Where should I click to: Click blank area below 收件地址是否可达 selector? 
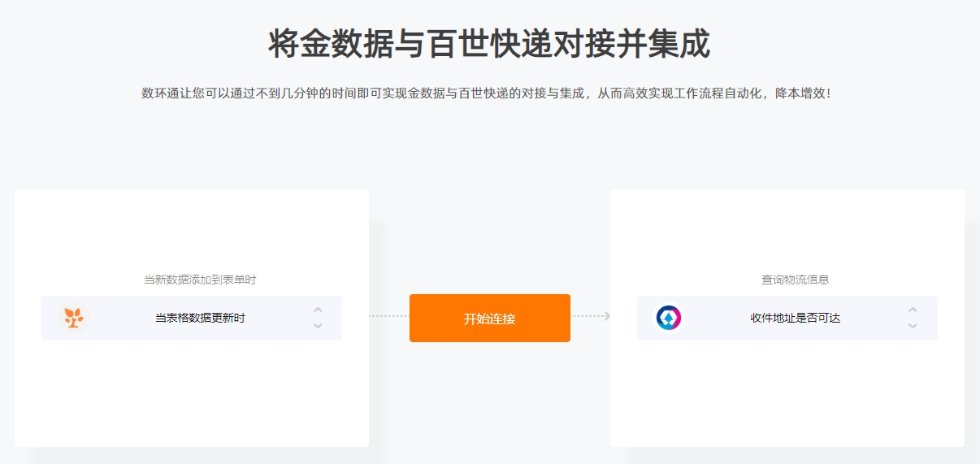click(787, 394)
